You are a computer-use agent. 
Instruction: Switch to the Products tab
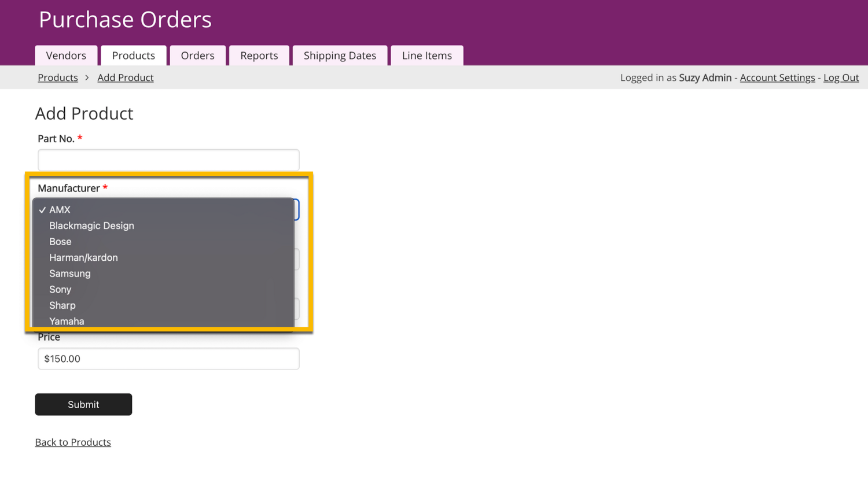[133, 56]
